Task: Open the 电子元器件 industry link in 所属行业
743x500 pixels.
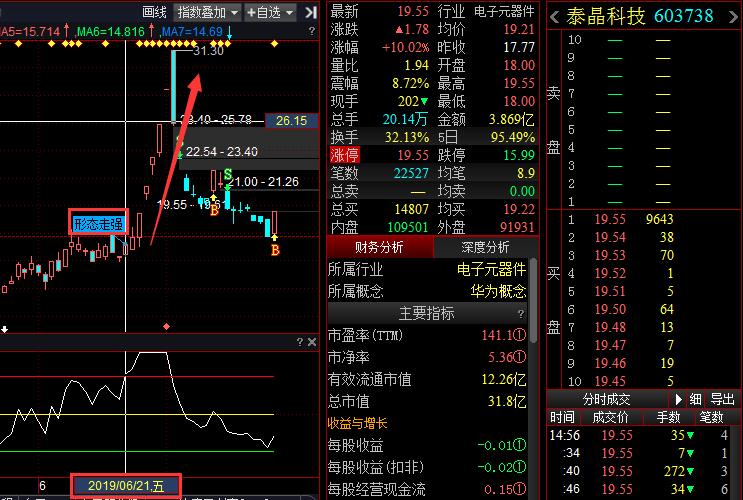Action: tap(491, 269)
